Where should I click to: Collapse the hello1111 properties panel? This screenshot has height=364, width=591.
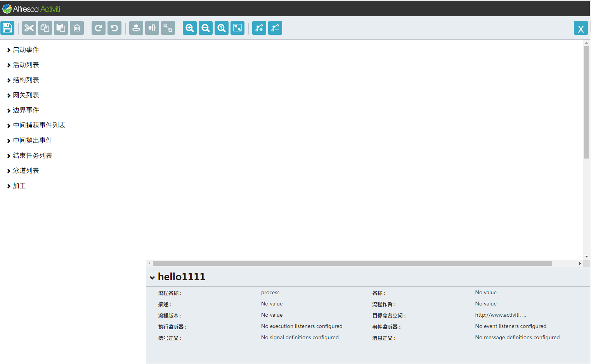(x=152, y=277)
